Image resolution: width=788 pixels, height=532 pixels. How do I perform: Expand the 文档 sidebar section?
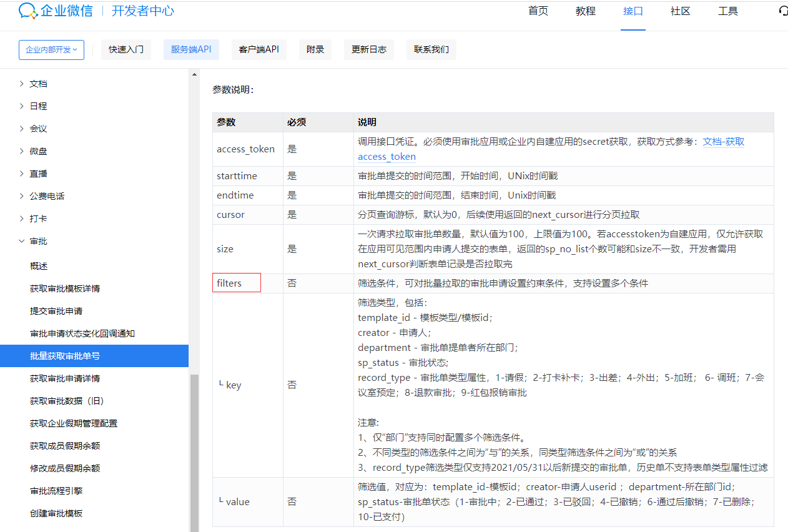(37, 83)
